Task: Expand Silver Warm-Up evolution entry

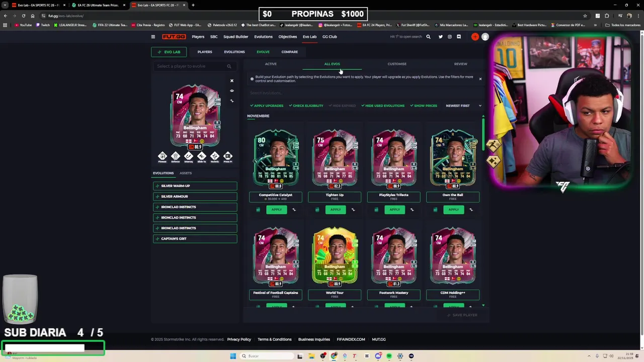Action: (x=195, y=186)
